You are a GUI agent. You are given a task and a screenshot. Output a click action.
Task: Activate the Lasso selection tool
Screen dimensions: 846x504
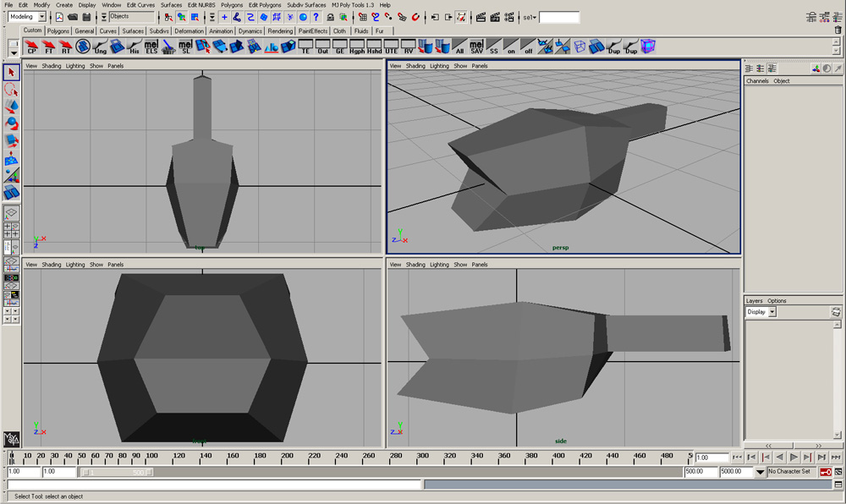(x=11, y=90)
